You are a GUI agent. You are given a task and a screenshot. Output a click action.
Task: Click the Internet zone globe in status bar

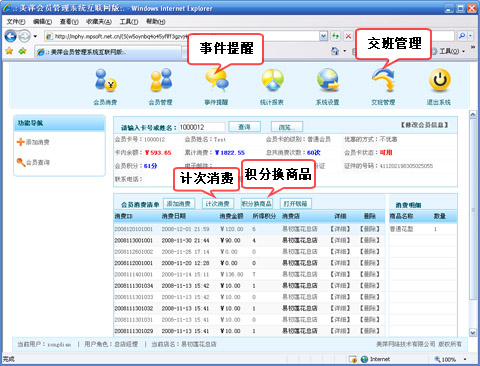pos(364,359)
